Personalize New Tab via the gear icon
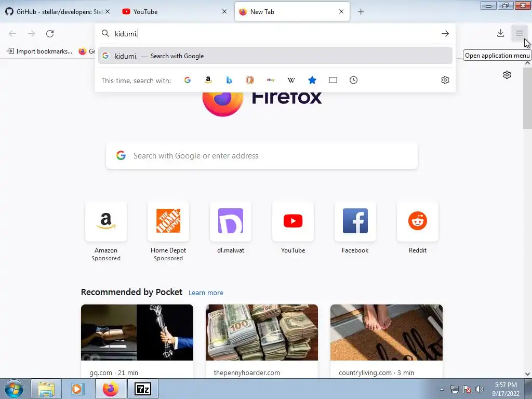Screen dimensions: 532x399 tap(507, 75)
